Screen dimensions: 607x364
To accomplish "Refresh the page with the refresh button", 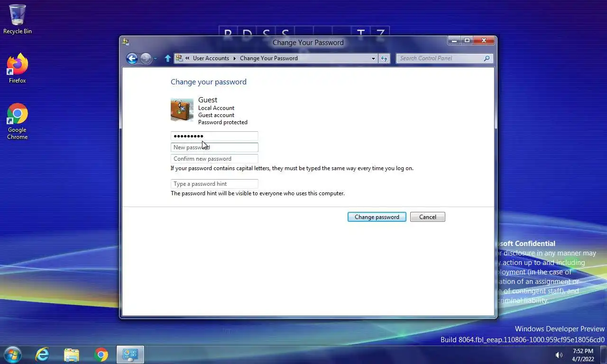I will pyautogui.click(x=384, y=58).
